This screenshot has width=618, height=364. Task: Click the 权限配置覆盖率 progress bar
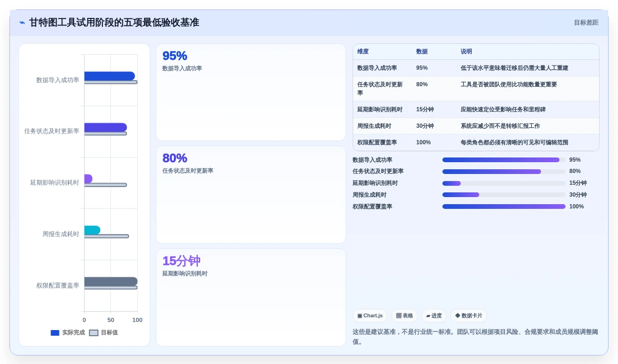click(x=504, y=207)
